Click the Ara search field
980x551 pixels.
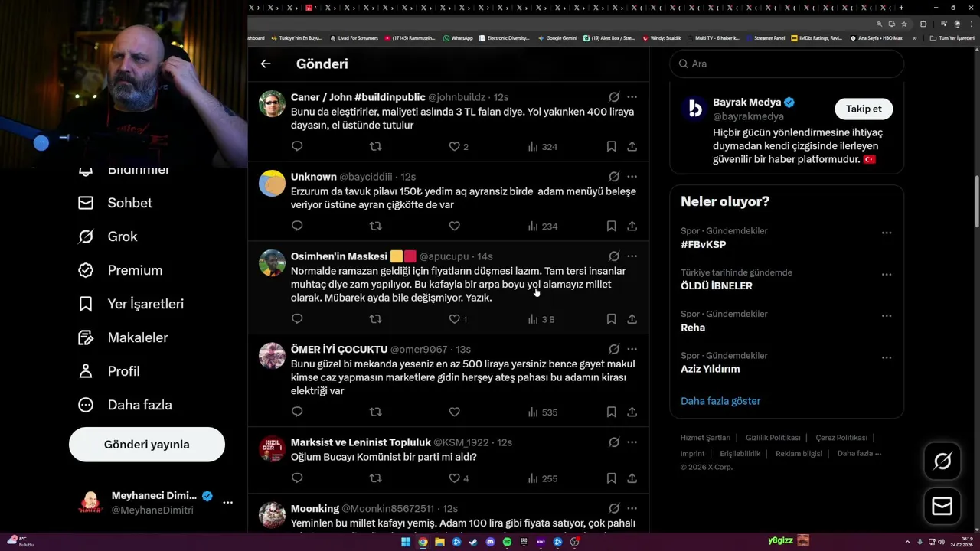tap(787, 64)
